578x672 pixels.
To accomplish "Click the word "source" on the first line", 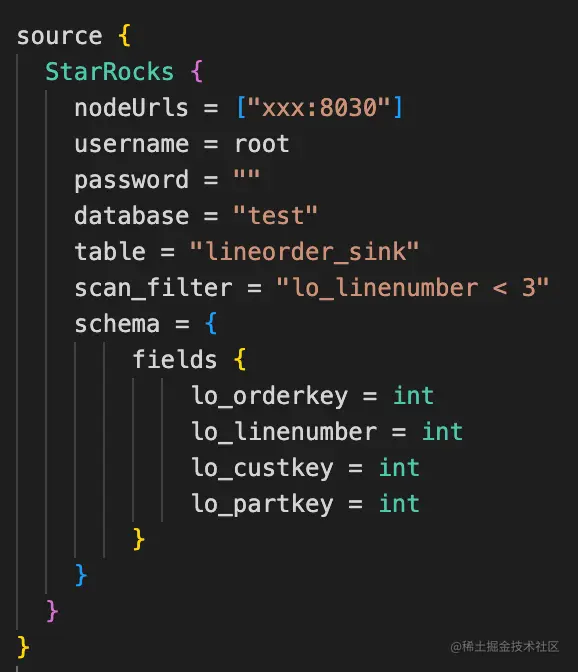I will pyautogui.click(x=60, y=36).
